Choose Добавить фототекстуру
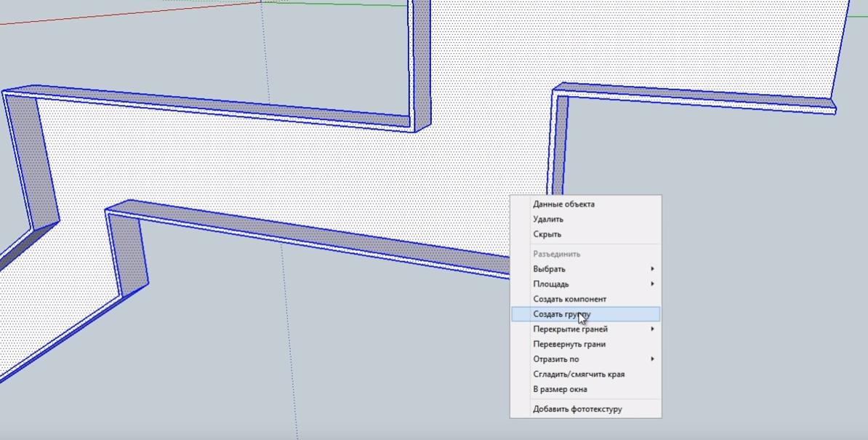The width and height of the screenshot is (868, 440). coord(577,409)
